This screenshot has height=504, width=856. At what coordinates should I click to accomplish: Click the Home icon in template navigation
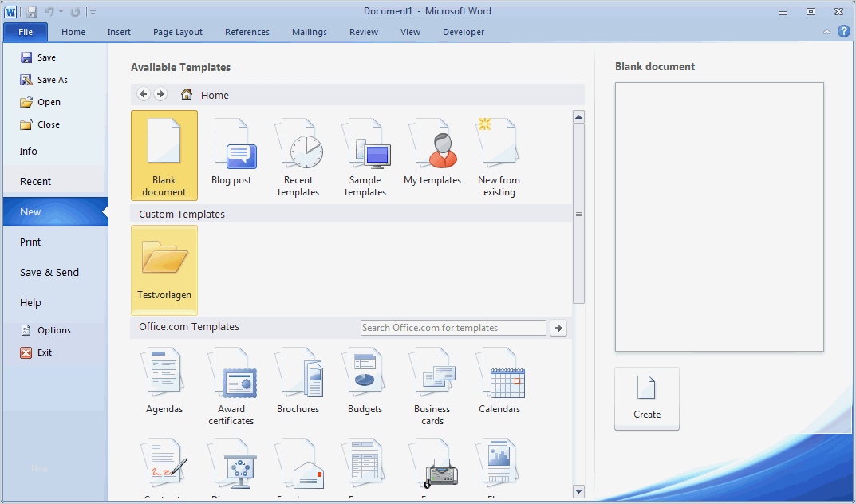coord(187,94)
